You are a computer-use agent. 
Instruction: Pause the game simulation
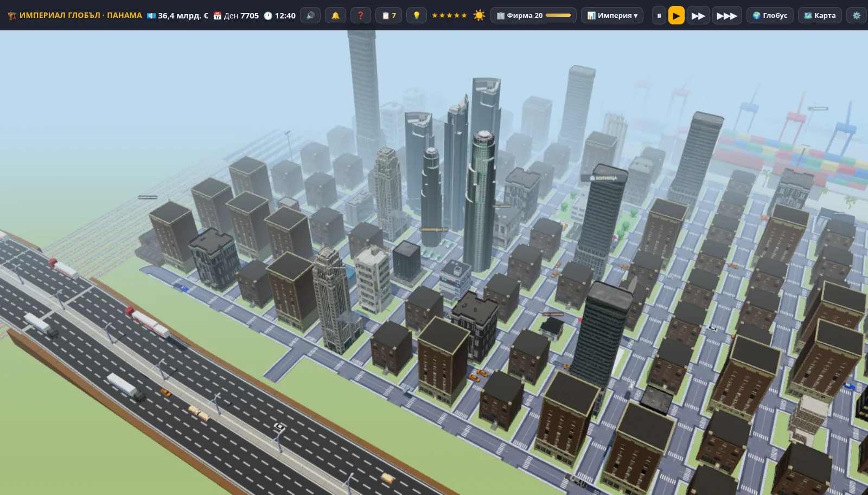tap(659, 15)
